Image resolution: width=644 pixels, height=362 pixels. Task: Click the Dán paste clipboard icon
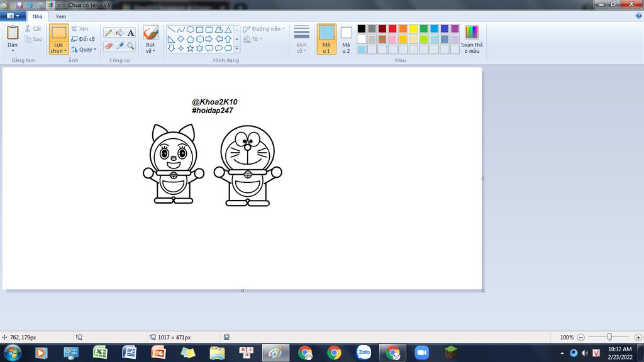point(13,33)
